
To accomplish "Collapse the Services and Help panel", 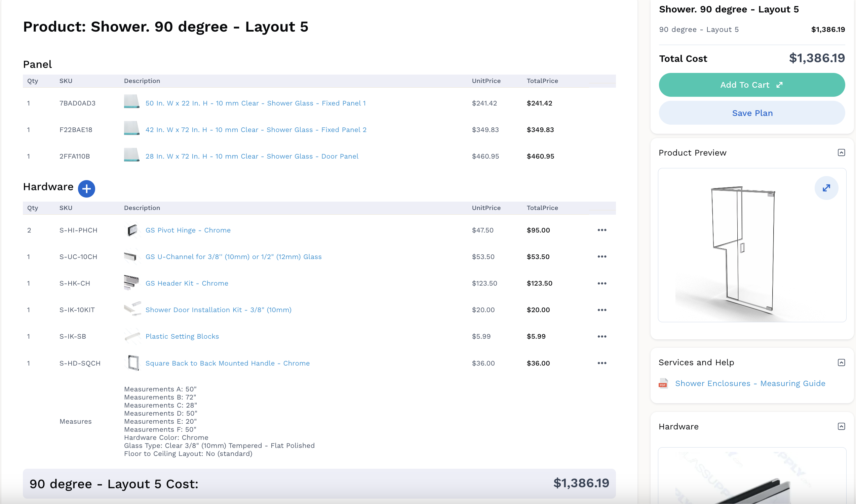I will [x=841, y=363].
